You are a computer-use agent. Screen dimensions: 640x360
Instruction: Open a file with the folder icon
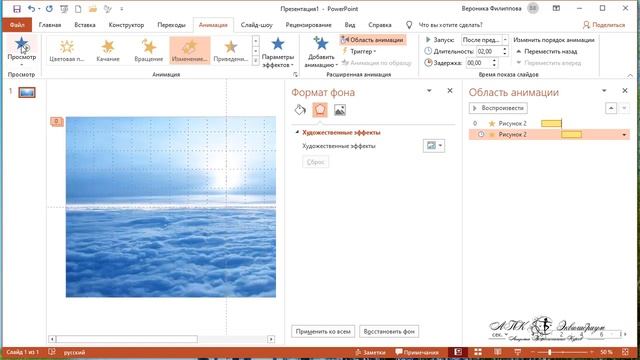click(93, 9)
